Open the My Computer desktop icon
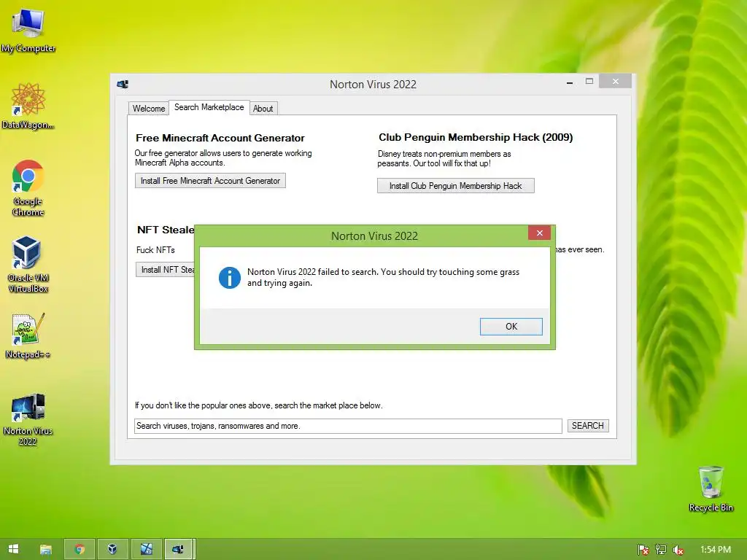Screen dimensions: 747x560 [28, 29]
